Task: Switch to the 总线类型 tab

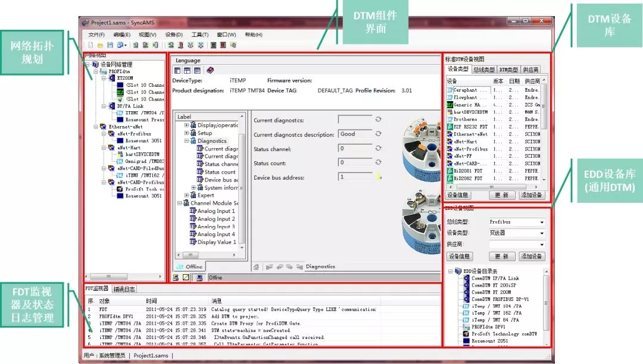Action: tap(484, 70)
